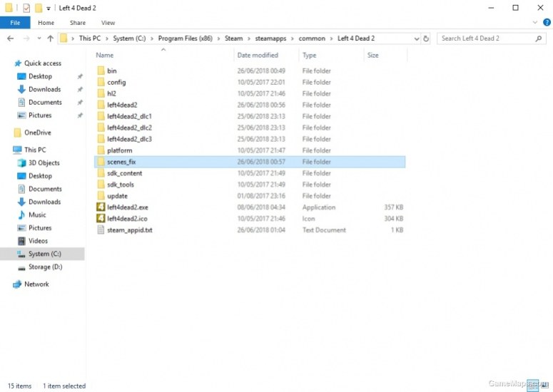Screen dimensions: 553x392
Task: Open the Help question mark icon
Action: click(x=547, y=22)
